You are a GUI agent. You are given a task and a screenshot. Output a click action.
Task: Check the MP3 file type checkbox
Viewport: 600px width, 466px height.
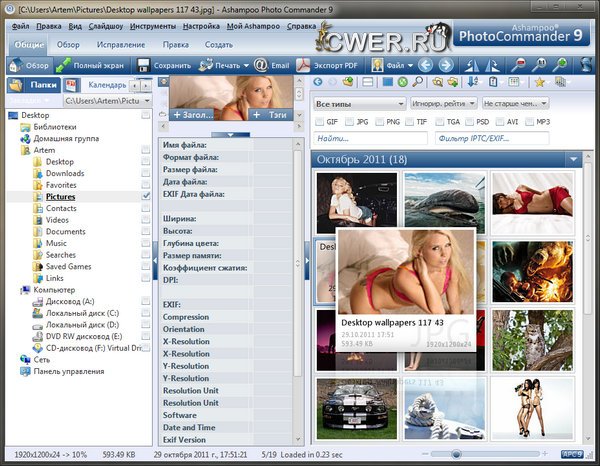click(x=529, y=121)
